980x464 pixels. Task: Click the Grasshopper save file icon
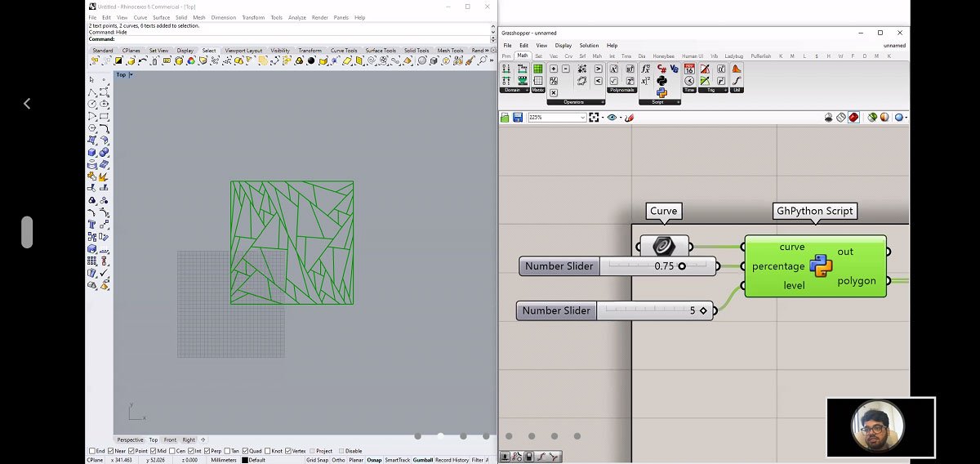click(x=518, y=118)
